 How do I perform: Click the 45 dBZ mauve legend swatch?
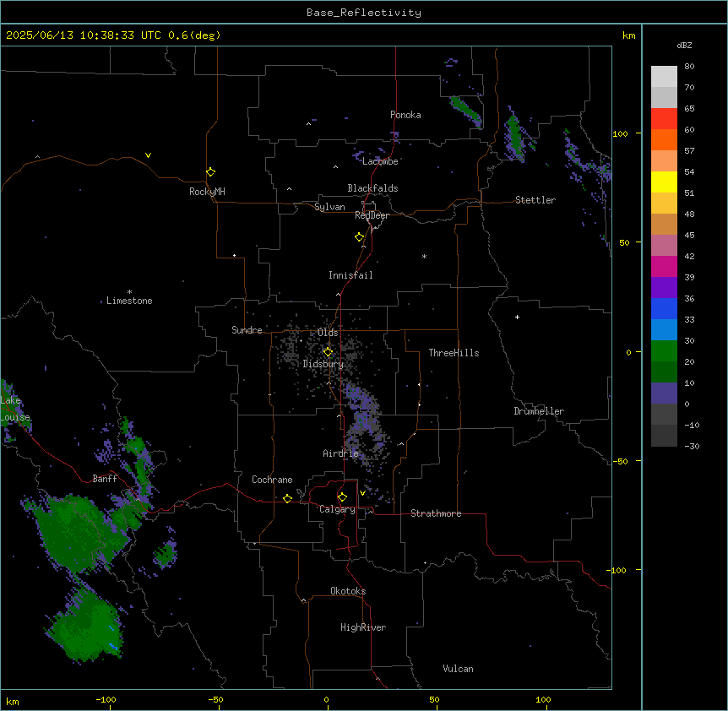click(x=664, y=246)
